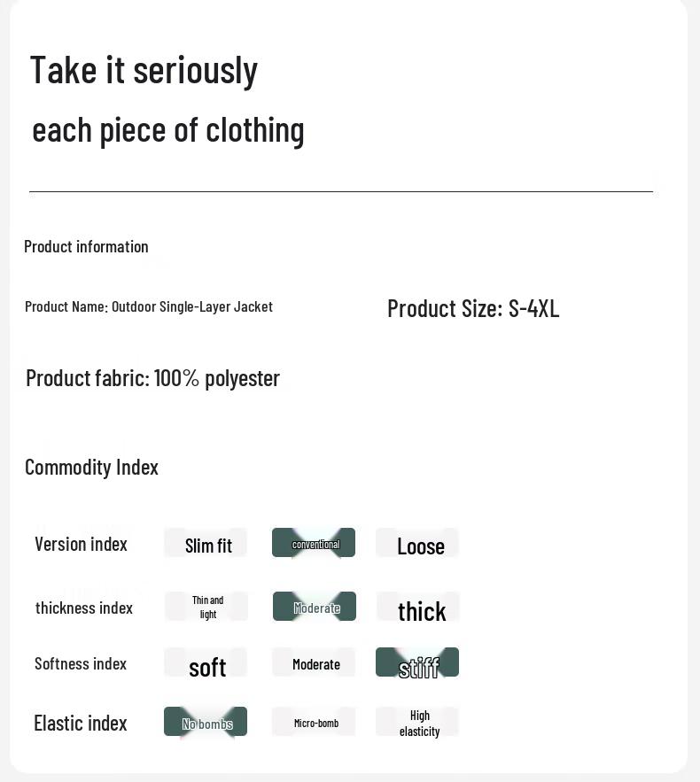Click the Softness index label

81,663
